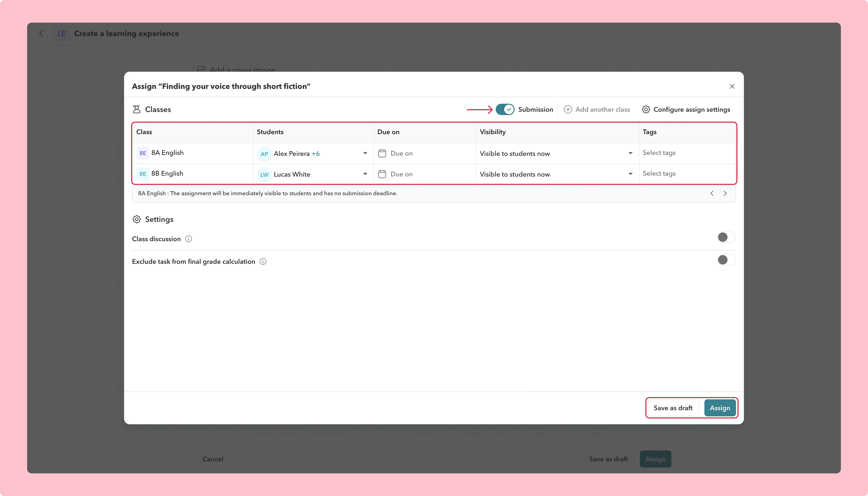
Task: Click the gear icon for Configure assign settings
Action: [x=646, y=109]
